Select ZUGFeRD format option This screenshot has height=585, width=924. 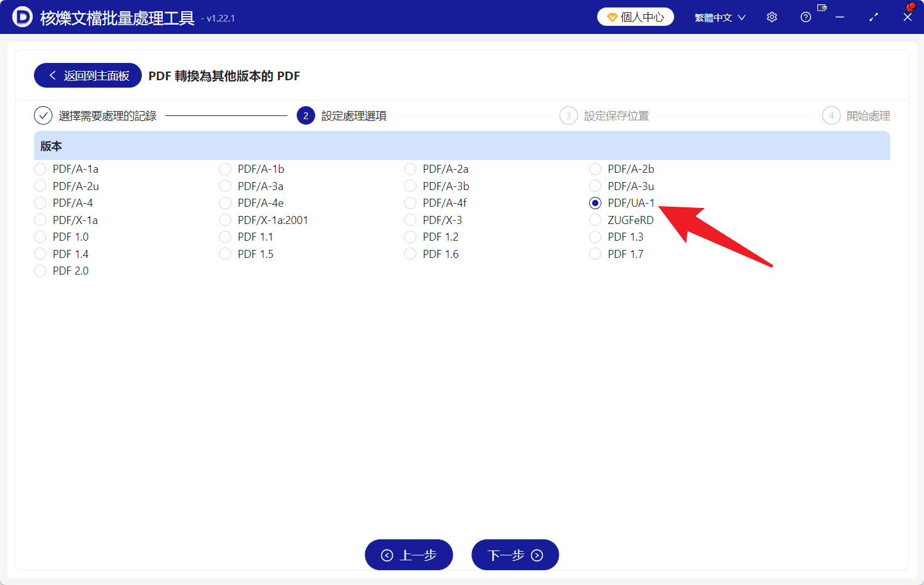(x=595, y=220)
